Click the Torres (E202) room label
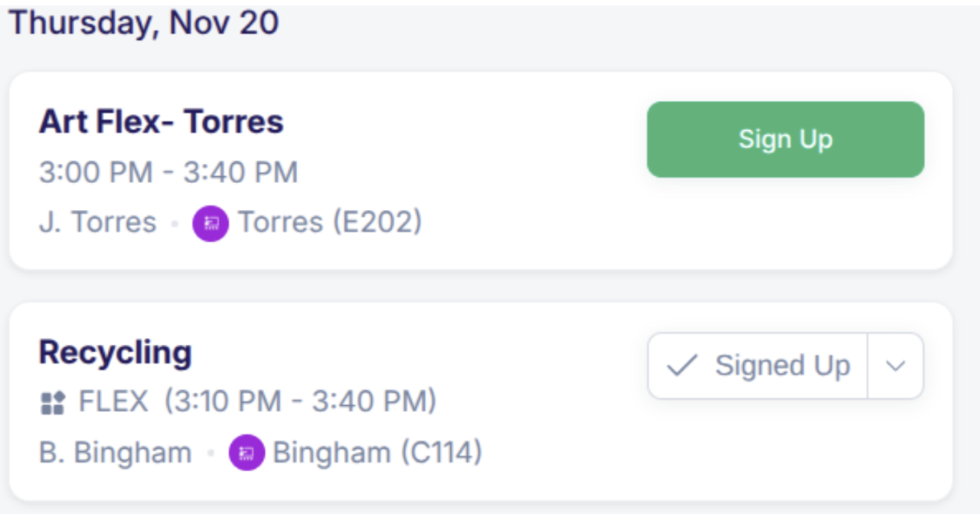This screenshot has height=514, width=980. (330, 223)
